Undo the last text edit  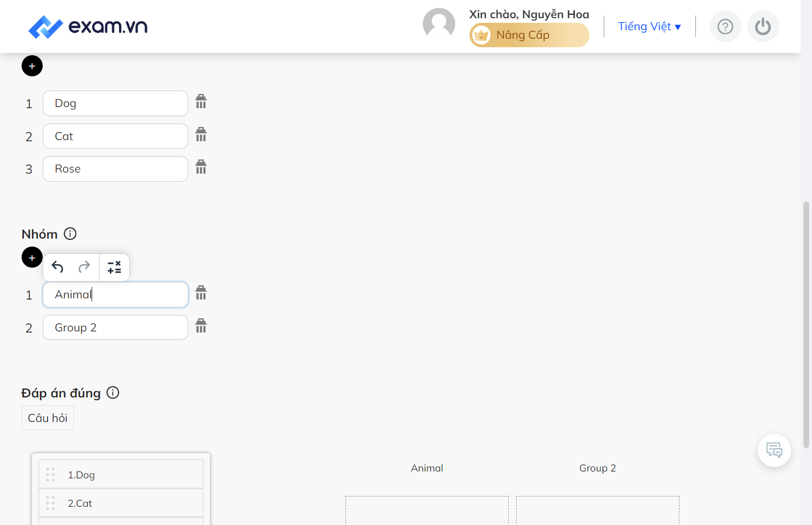[x=57, y=267]
